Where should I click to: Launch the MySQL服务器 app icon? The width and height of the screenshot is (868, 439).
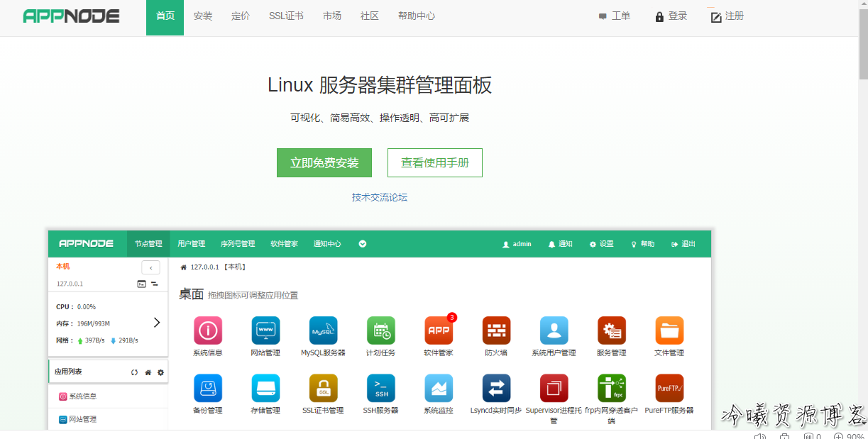(x=323, y=330)
